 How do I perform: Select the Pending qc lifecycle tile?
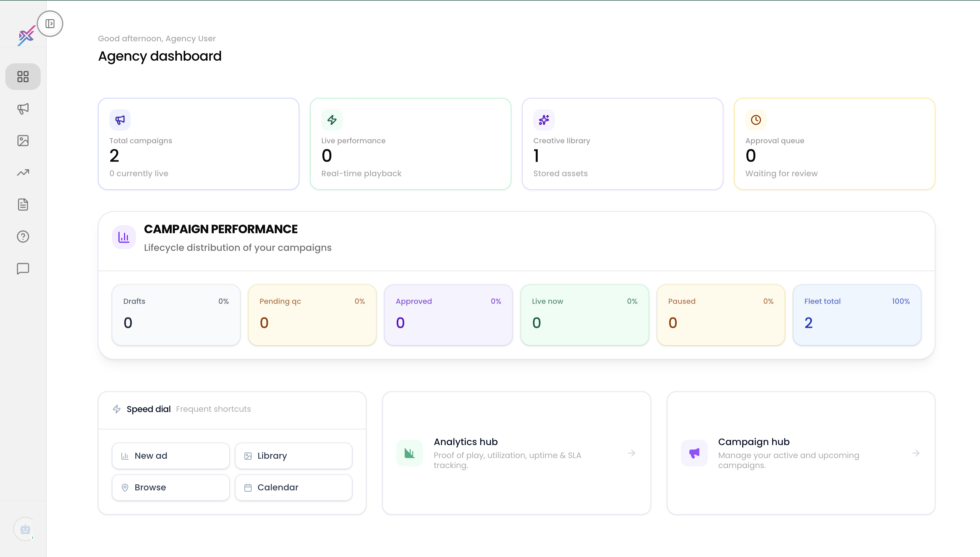(312, 315)
